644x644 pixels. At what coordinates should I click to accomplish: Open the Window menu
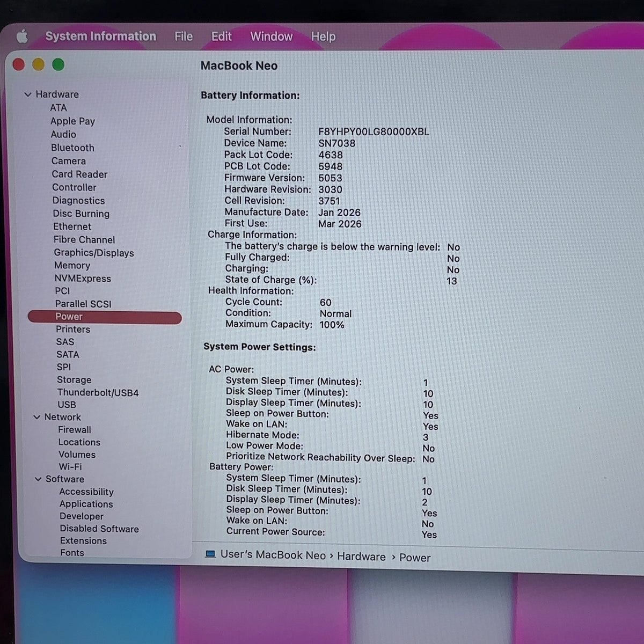tap(272, 36)
